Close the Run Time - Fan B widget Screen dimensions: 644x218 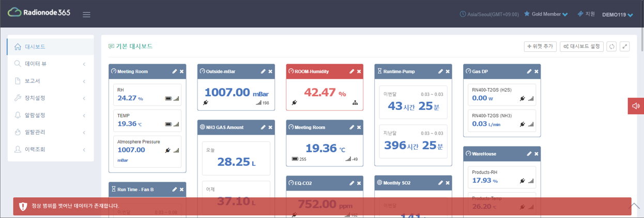pyautogui.click(x=181, y=190)
